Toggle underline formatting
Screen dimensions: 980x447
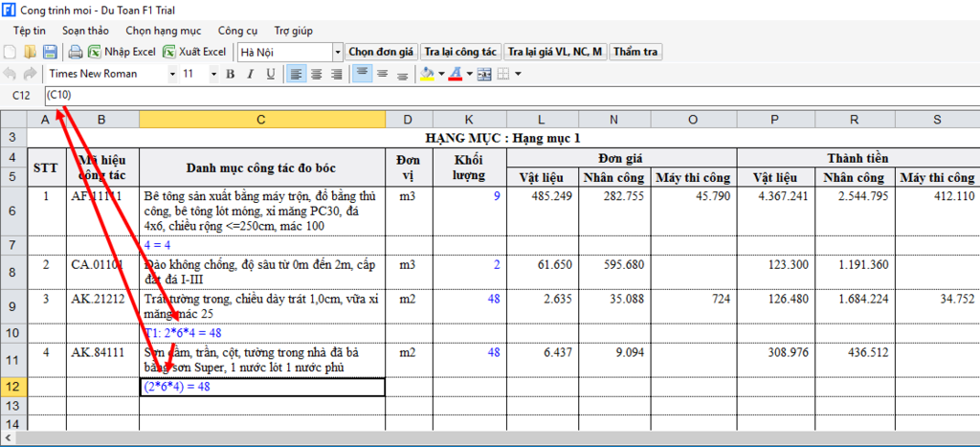pyautogui.click(x=270, y=75)
